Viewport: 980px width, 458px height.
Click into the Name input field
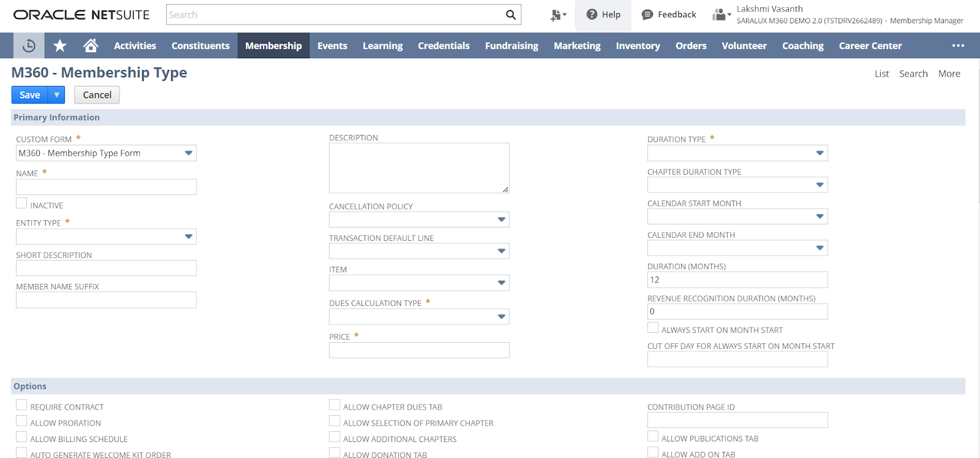tap(106, 187)
